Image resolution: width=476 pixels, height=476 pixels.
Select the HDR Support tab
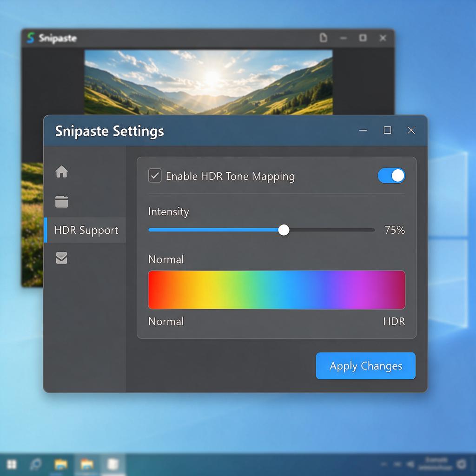point(86,230)
